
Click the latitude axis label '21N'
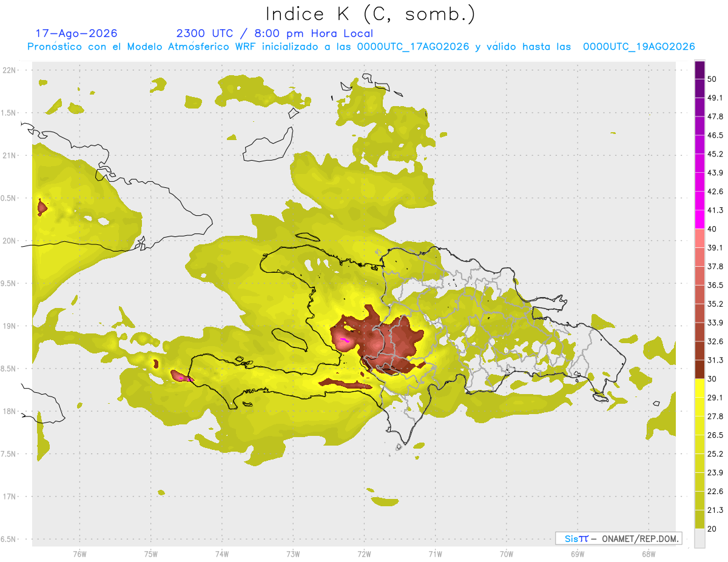9,155
